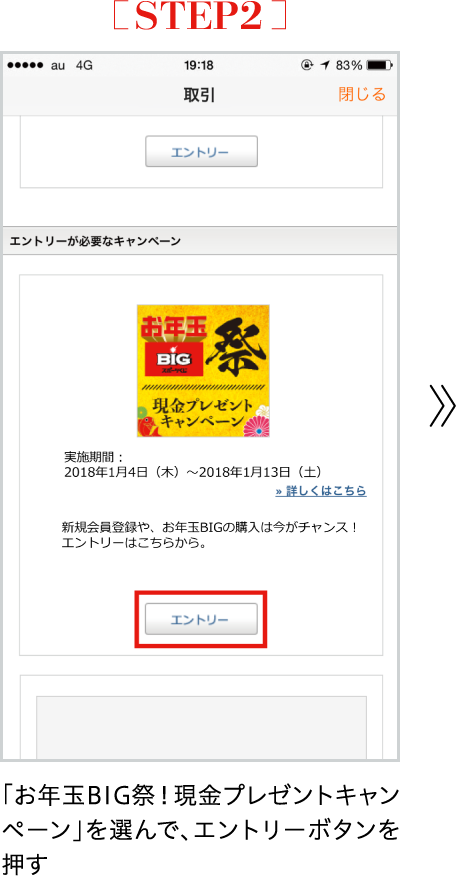
Task: Click the red STEP2 heading
Action: [200, 17]
